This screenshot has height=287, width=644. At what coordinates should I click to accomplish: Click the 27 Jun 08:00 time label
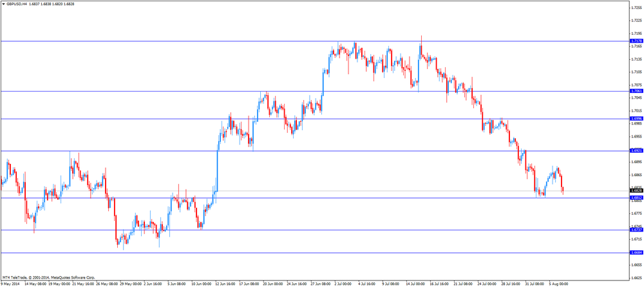pos(320,284)
